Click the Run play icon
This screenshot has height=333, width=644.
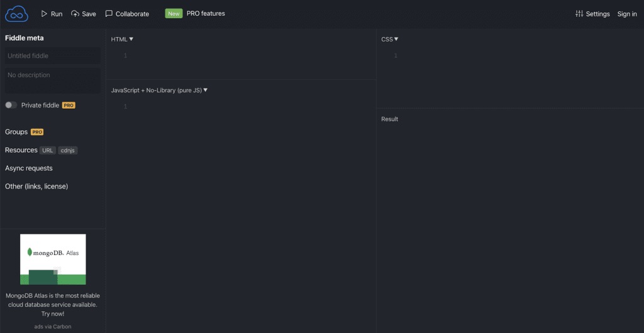pyautogui.click(x=44, y=13)
